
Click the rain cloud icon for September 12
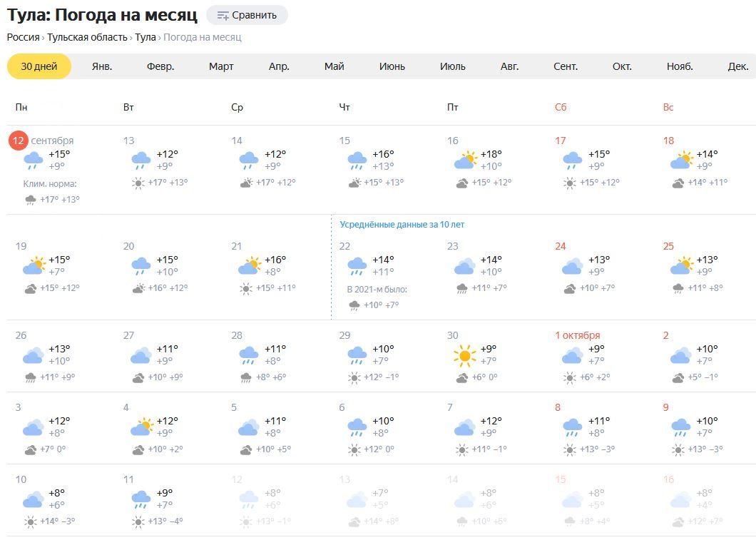point(33,160)
